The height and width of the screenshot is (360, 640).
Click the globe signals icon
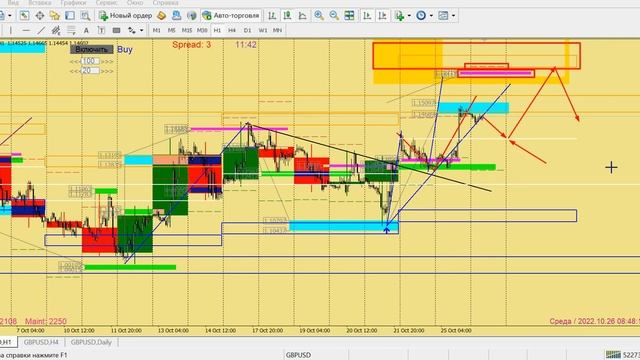[x=191, y=16]
